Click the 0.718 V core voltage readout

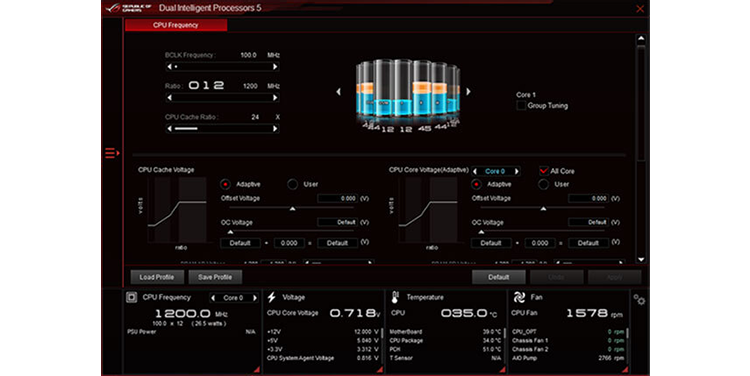click(x=355, y=313)
